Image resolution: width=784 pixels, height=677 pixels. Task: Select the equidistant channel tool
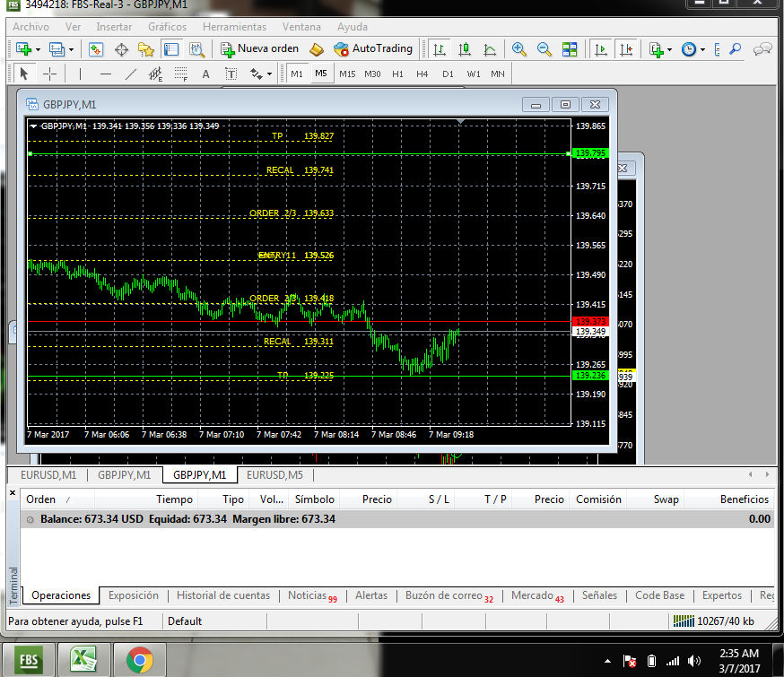tap(155, 74)
